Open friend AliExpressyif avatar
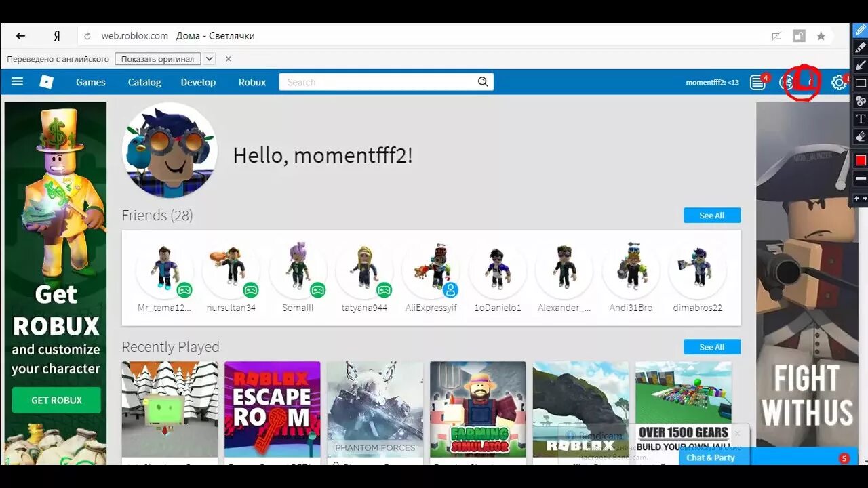868x488 pixels. [431, 269]
